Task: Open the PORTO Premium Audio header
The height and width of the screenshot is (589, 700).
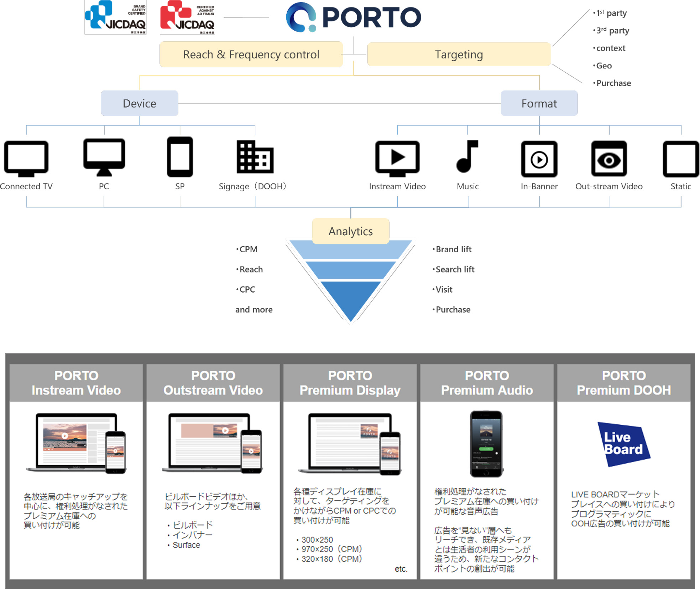Action: coord(487,383)
